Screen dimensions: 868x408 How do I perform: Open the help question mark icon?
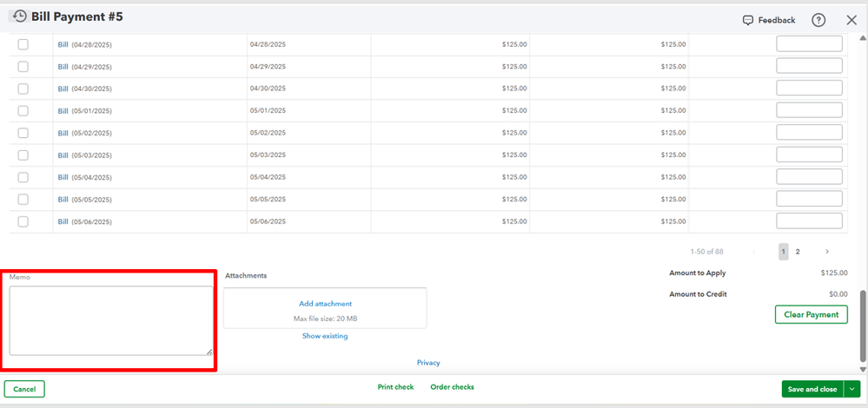click(818, 21)
